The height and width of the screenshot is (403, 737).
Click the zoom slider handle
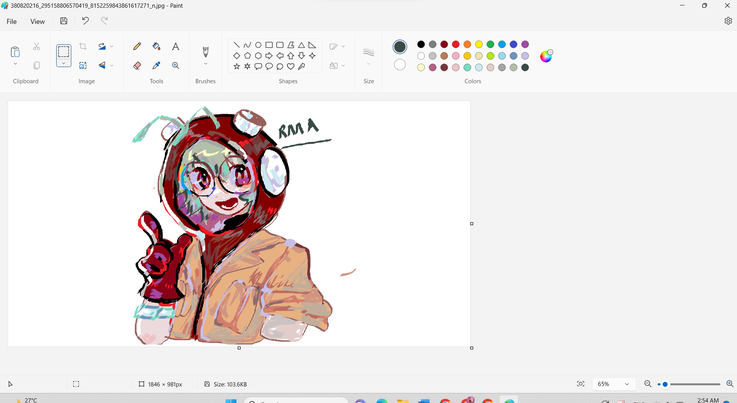pos(665,384)
